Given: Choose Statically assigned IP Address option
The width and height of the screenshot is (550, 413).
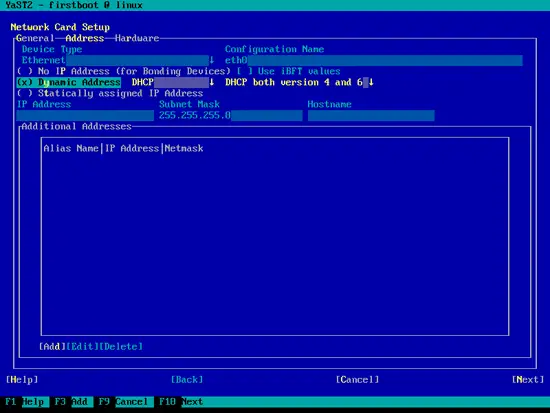Looking at the screenshot, I should [110, 93].
